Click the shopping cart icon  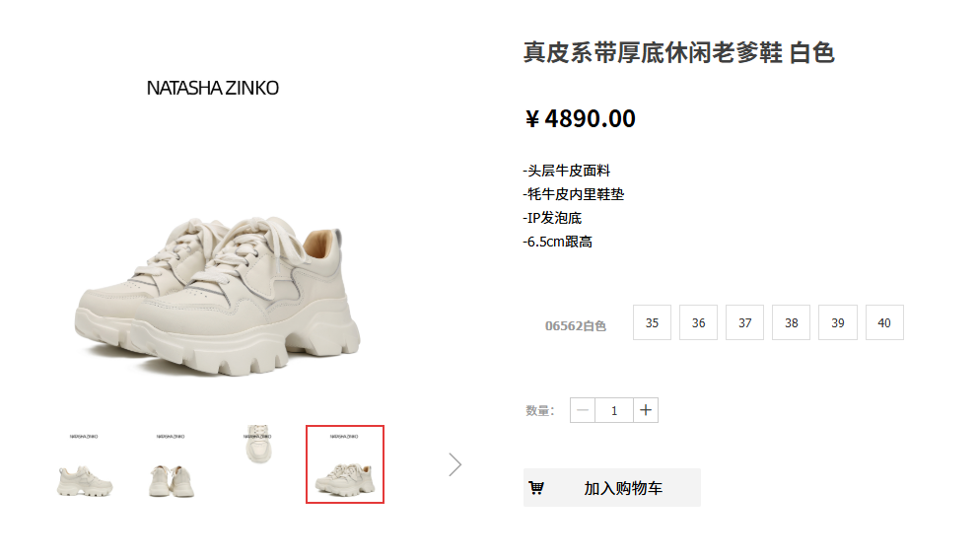[536, 488]
